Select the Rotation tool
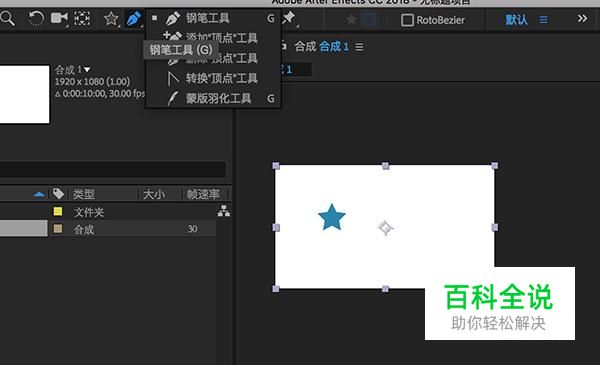Image resolution: width=600 pixels, height=365 pixels. (x=36, y=18)
